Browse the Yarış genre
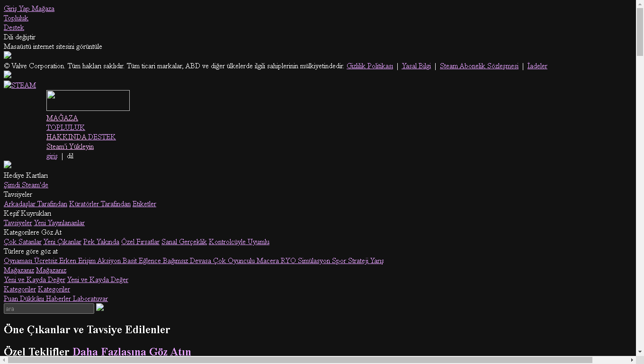The image size is (644, 364). (x=377, y=261)
